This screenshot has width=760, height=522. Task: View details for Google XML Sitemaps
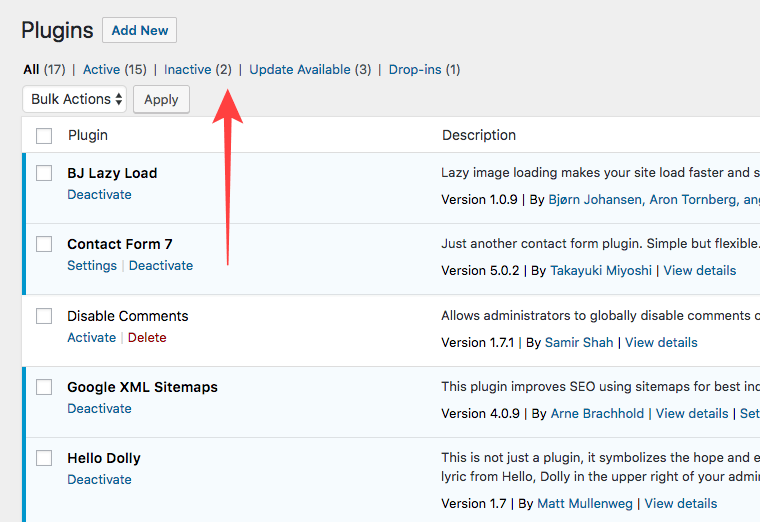[692, 413]
